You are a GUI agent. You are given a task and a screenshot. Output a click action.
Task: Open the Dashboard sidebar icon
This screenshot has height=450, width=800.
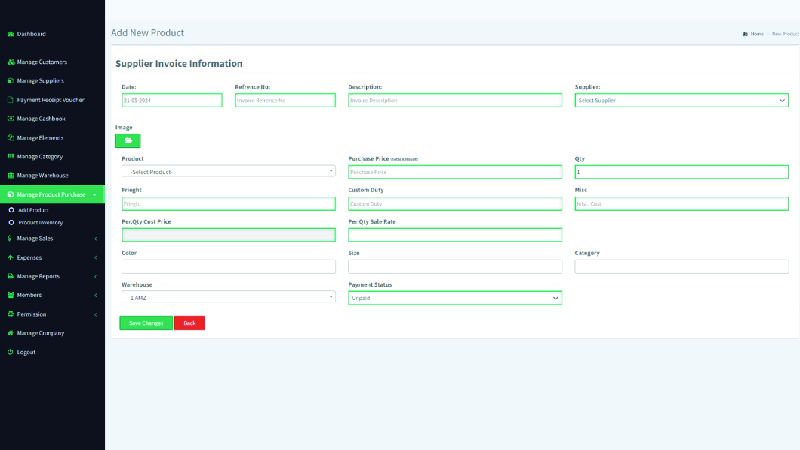(x=11, y=34)
